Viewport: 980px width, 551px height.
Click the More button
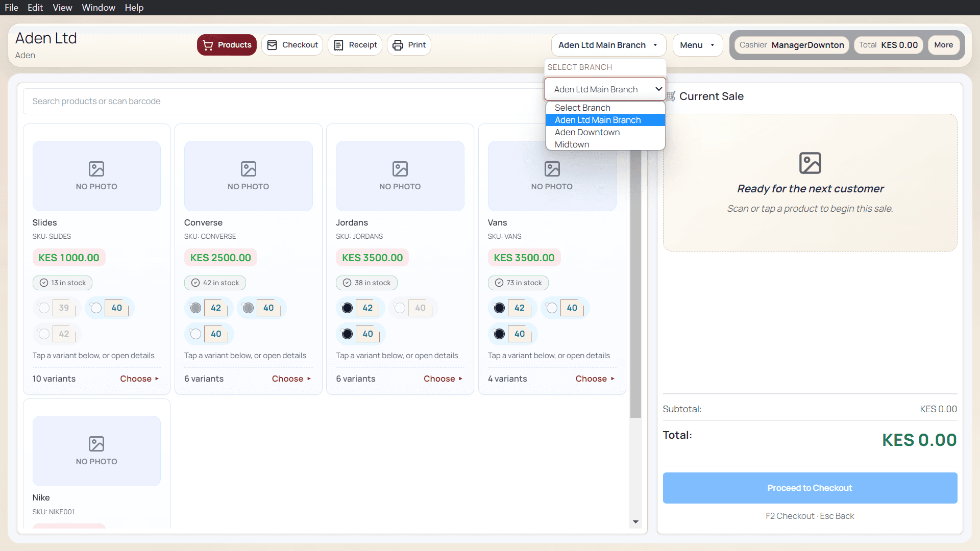coord(943,45)
